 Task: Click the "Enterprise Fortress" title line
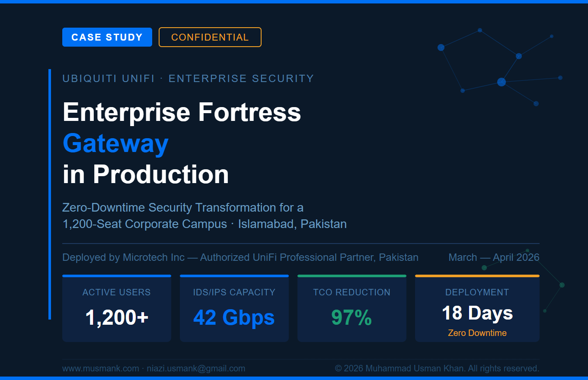182,112
